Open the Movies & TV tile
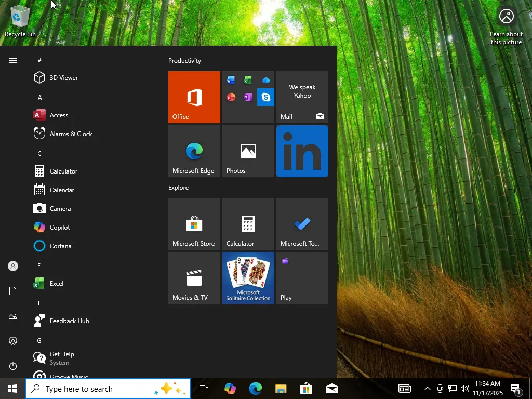 (194, 278)
